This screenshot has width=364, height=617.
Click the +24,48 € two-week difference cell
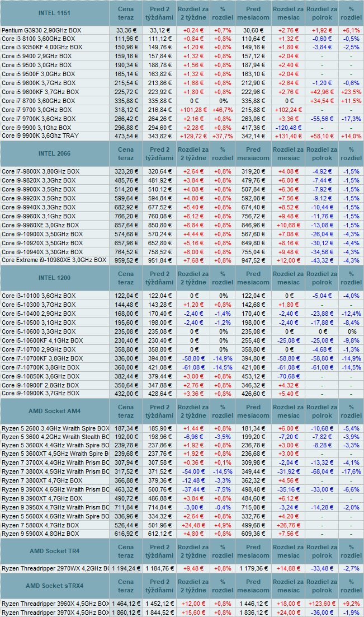[x=193, y=525]
